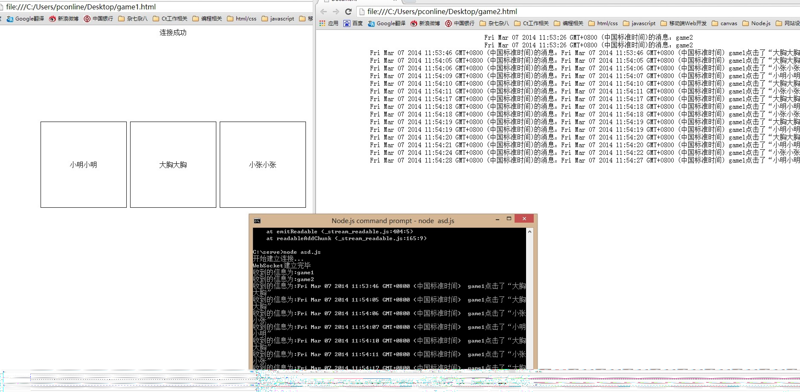The width and height of the screenshot is (800, 392).
Task: Click the console line WebSocket建立完毕
Action: coord(282,265)
